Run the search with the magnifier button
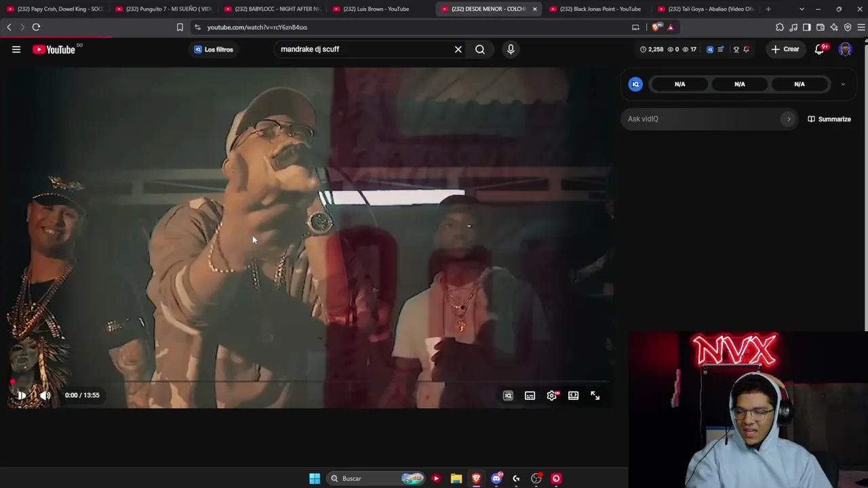 (x=480, y=49)
